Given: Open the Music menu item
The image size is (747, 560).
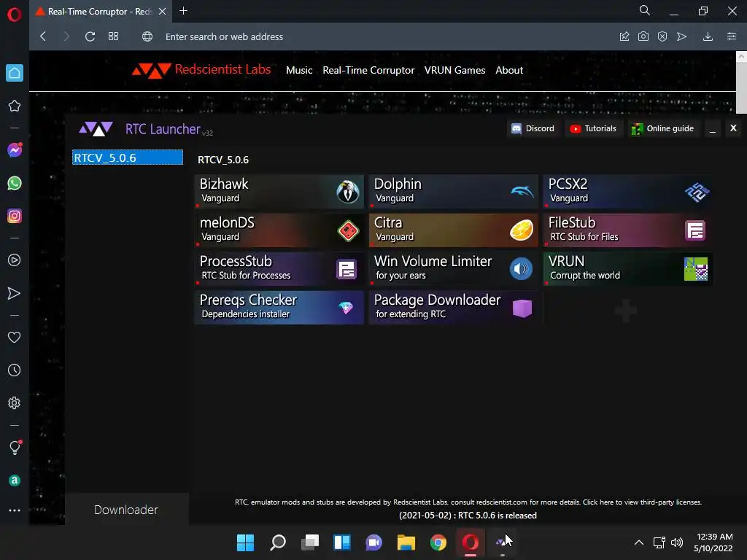Looking at the screenshot, I should coord(299,70).
